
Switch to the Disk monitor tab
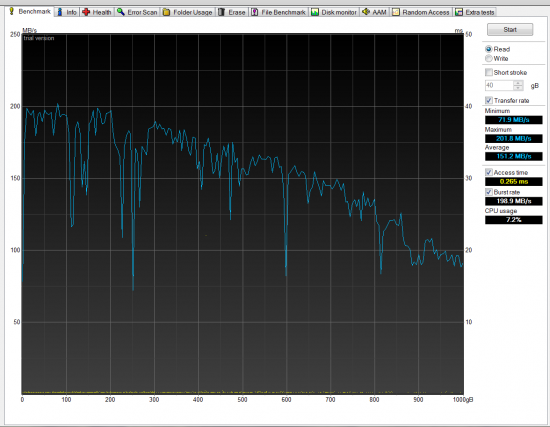(x=334, y=12)
